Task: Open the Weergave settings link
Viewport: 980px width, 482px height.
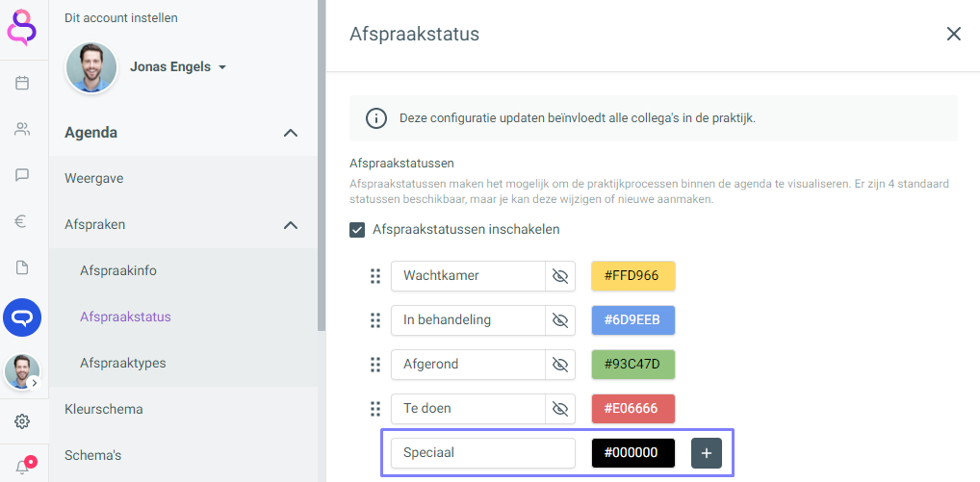Action: pyautogui.click(x=94, y=178)
